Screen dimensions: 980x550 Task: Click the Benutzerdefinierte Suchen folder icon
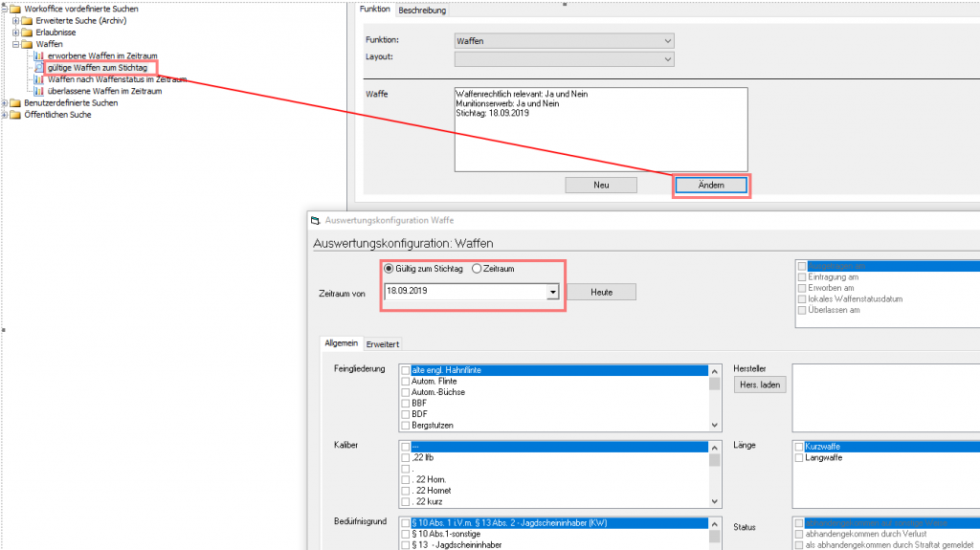point(14,103)
